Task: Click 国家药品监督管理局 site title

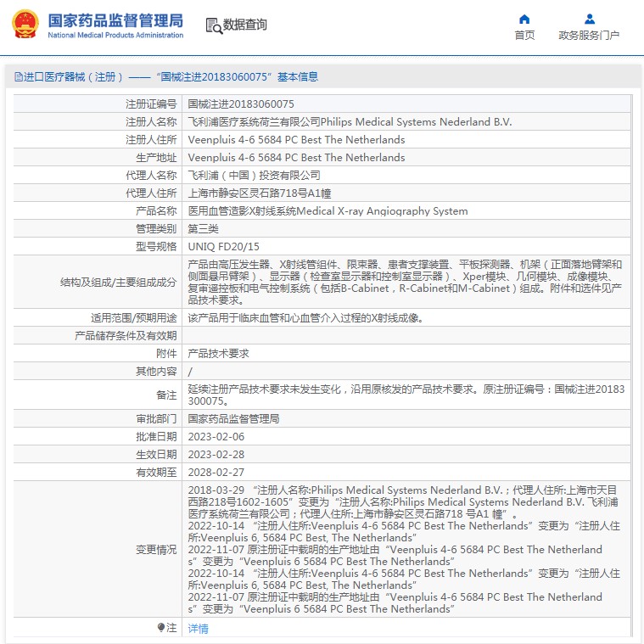Action: click(x=115, y=20)
